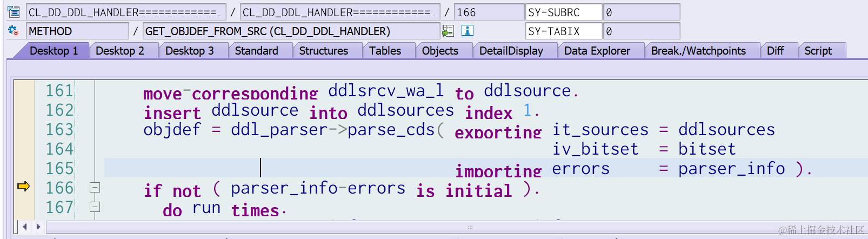Open the Standard tab
This screenshot has height=239, width=868.
point(257,51)
